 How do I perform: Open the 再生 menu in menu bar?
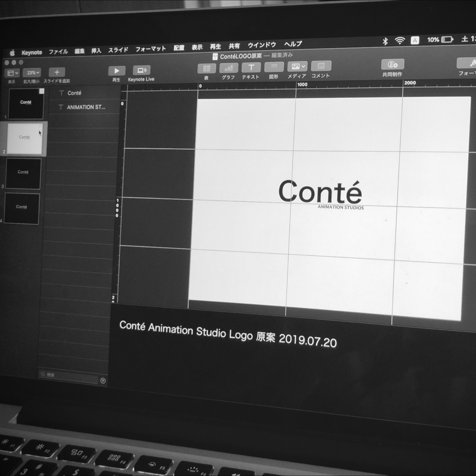click(x=215, y=46)
